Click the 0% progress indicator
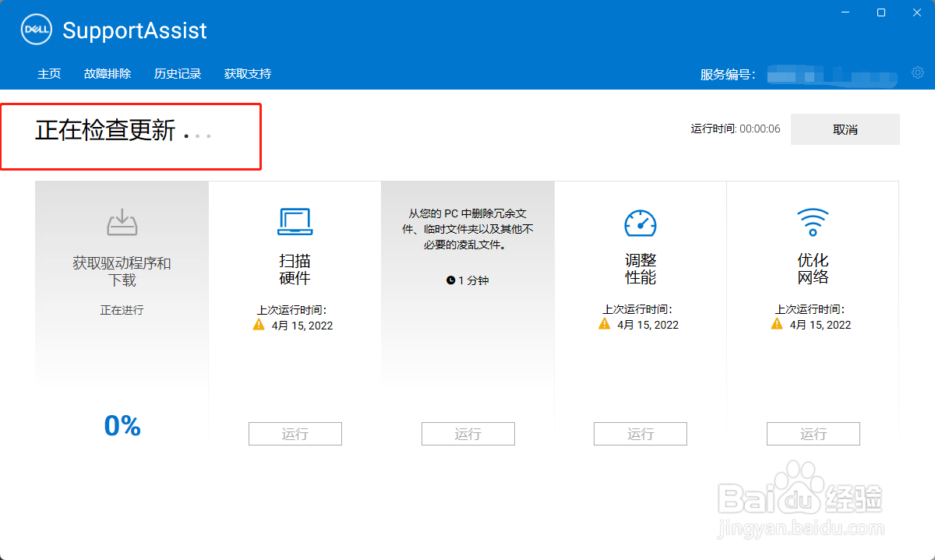The width and height of the screenshot is (935, 560). point(122,425)
